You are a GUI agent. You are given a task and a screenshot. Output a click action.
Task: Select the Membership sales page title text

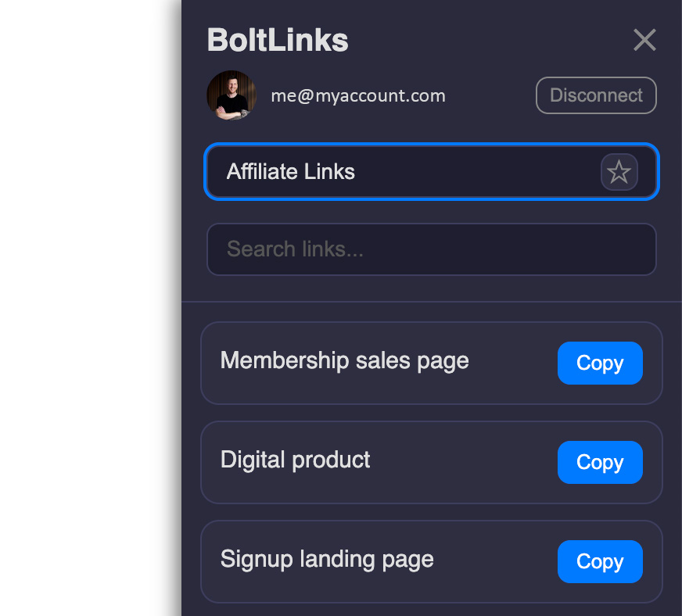(344, 361)
